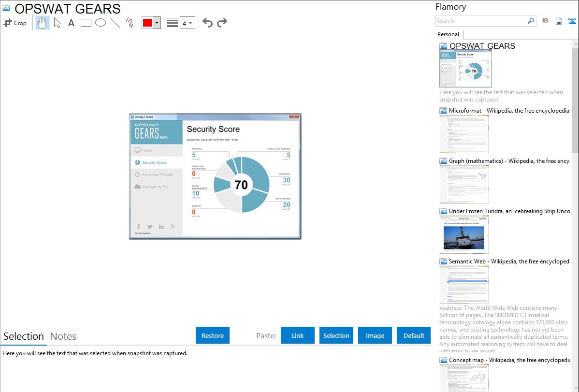Activate the hand pan tool
This screenshot has width=579, height=392.
(x=43, y=23)
